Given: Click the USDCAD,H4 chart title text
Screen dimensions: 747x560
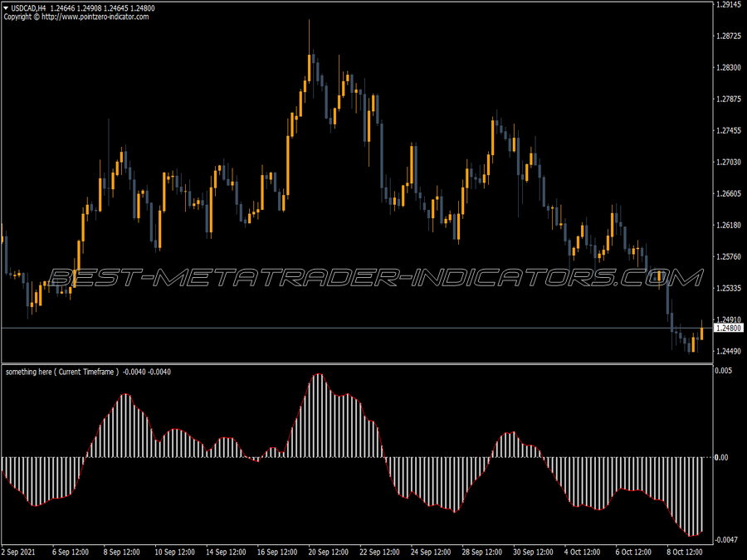Looking at the screenshot, I should [28, 8].
